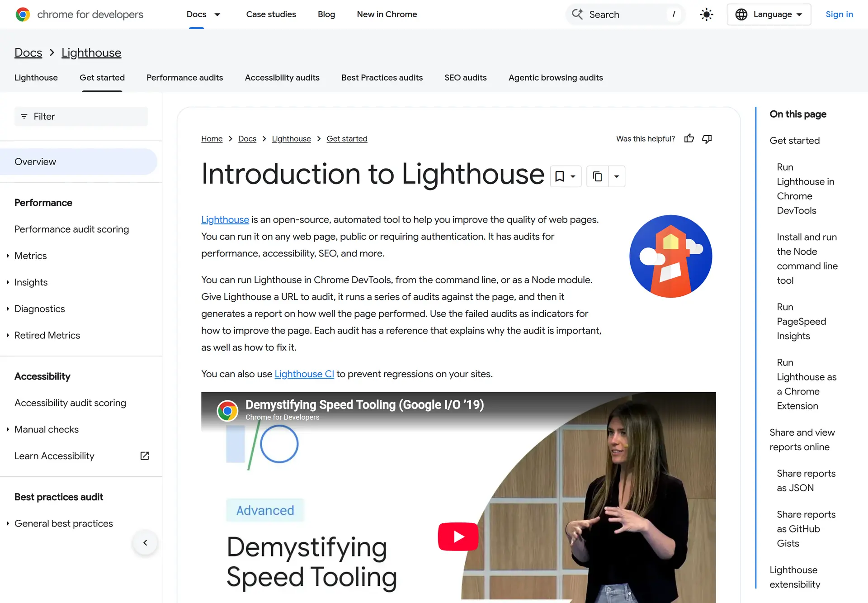Click the Chrome for Developers logo
This screenshot has width=868, height=603.
click(79, 14)
